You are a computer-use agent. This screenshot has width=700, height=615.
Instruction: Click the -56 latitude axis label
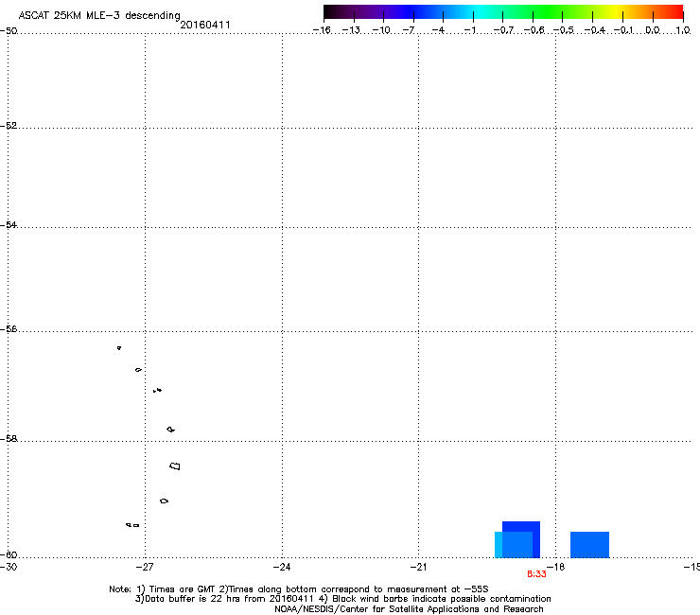9,329
